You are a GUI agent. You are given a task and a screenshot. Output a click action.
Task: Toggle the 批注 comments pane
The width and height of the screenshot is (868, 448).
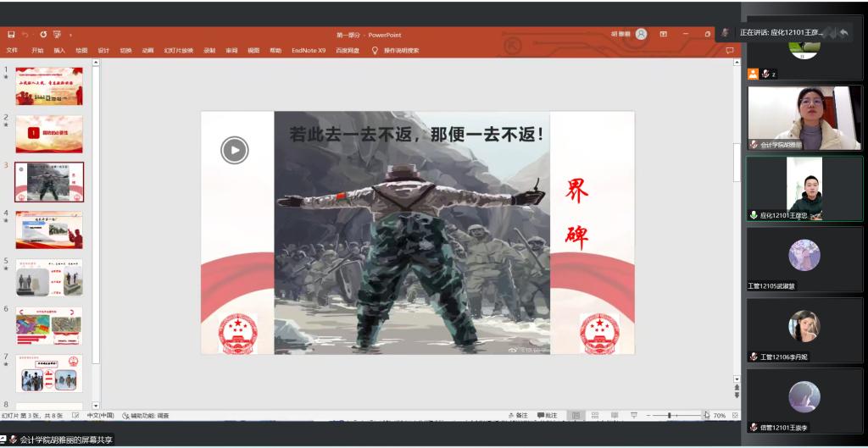click(547, 416)
